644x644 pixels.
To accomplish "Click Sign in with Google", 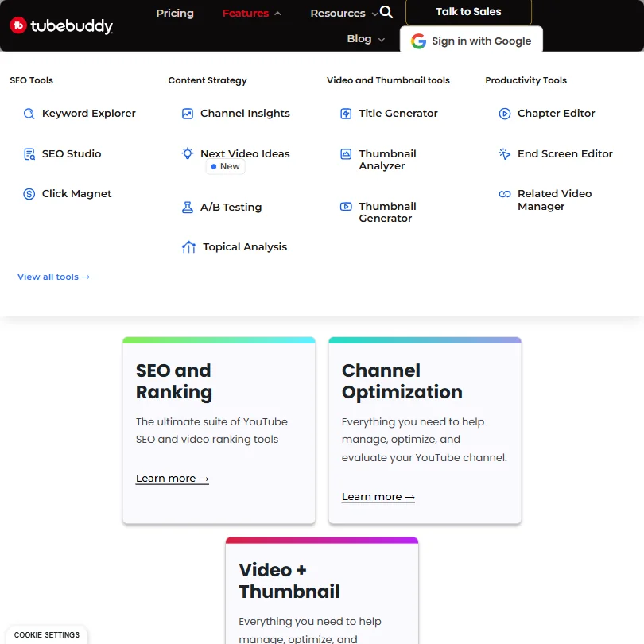I will click(x=471, y=41).
